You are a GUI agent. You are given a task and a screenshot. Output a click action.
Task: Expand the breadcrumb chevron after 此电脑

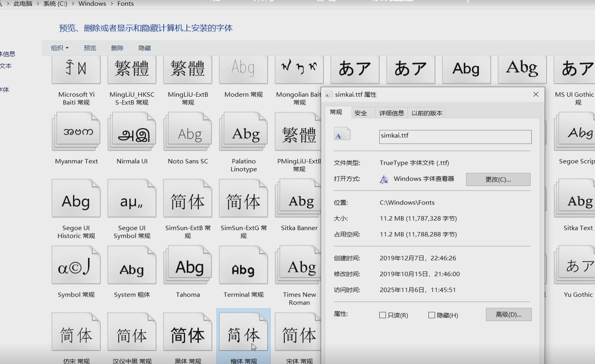38,3
